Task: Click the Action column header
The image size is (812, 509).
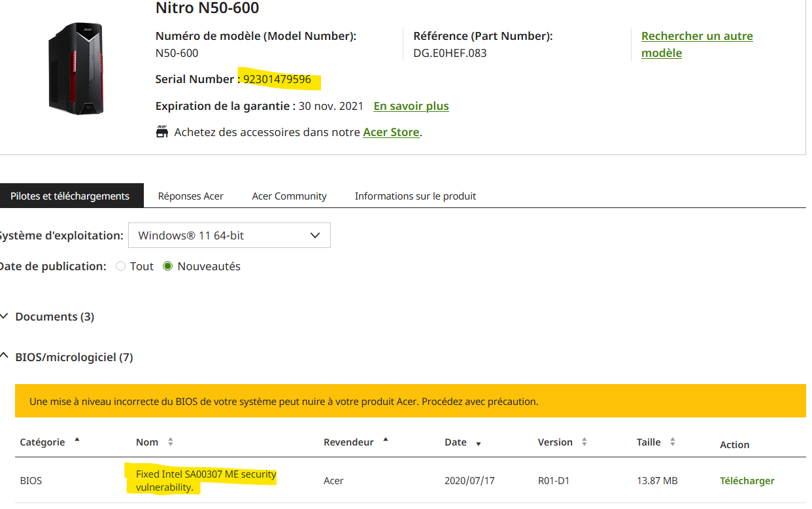Action: [734, 445]
